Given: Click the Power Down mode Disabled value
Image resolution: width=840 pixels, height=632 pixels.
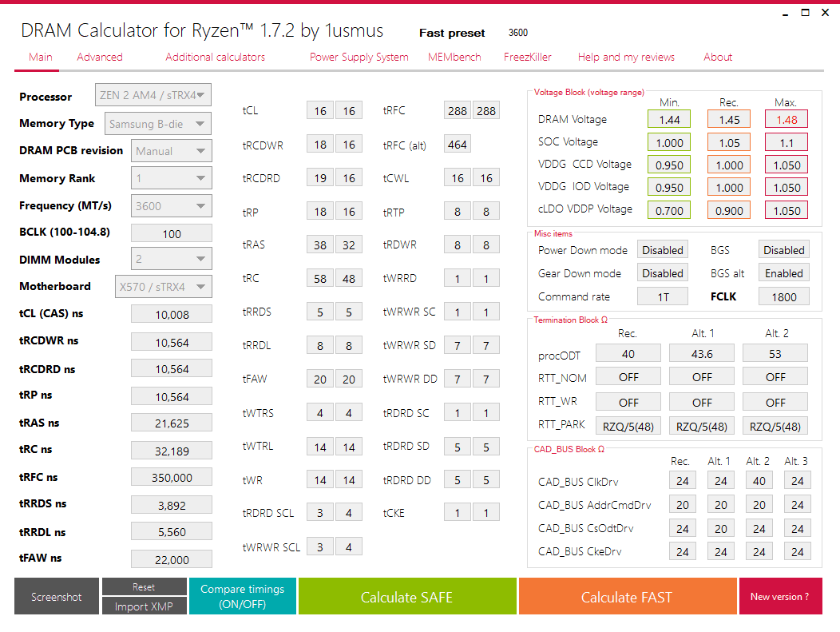Looking at the screenshot, I should [x=663, y=250].
